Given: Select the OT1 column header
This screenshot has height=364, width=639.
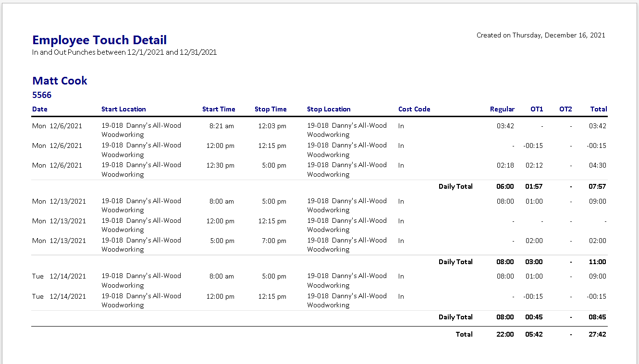Looking at the screenshot, I should (x=537, y=109).
